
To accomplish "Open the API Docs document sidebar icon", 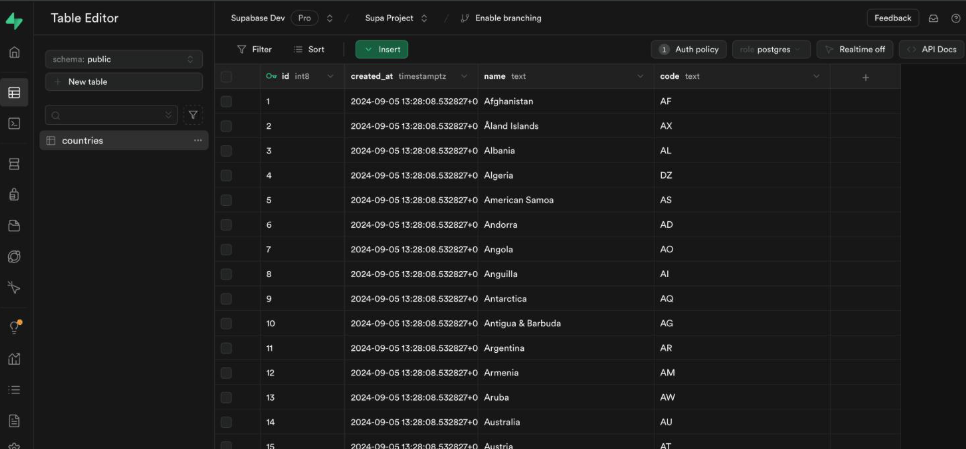I will [x=14, y=421].
